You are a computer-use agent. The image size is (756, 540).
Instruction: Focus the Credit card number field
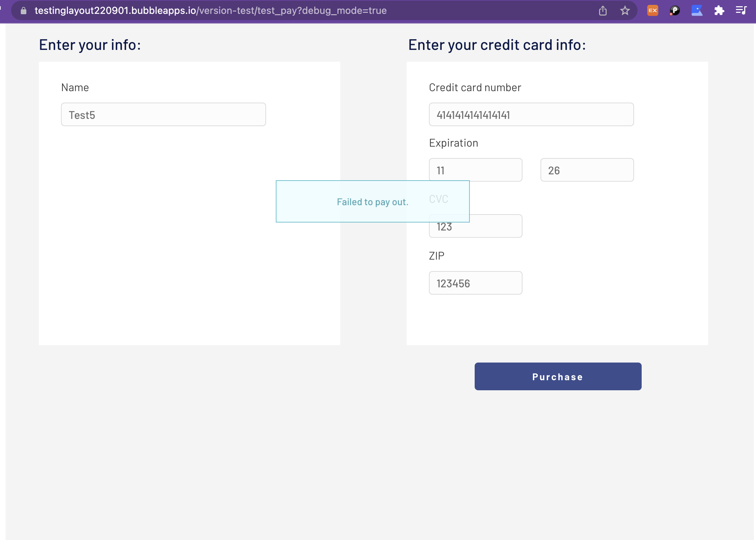(531, 115)
